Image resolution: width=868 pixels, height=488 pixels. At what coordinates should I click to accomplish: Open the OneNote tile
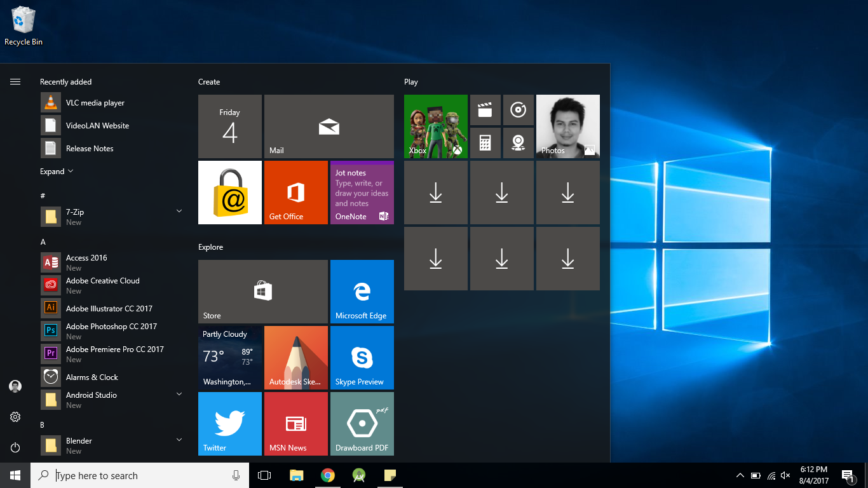pos(362,193)
